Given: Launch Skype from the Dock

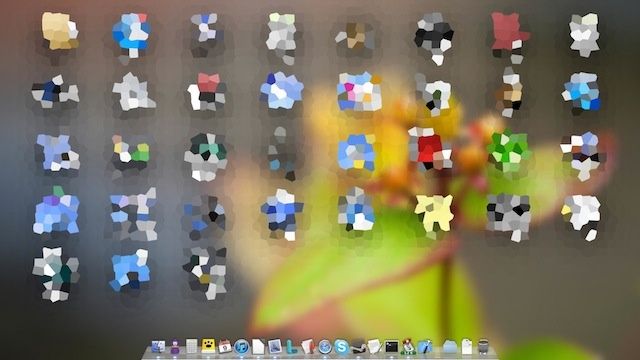Looking at the screenshot, I should [x=342, y=347].
